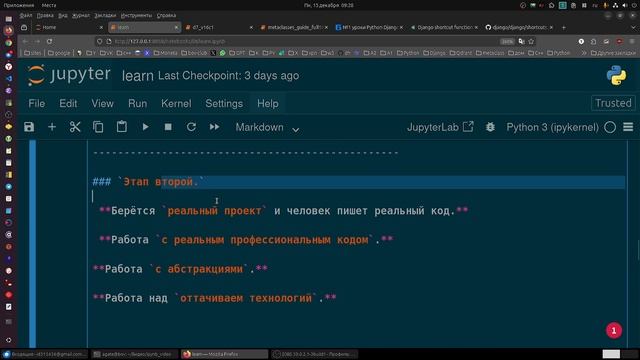Screen dimensions: 640x360
Task: Restart the kernel using circular arrow
Action: point(191,127)
